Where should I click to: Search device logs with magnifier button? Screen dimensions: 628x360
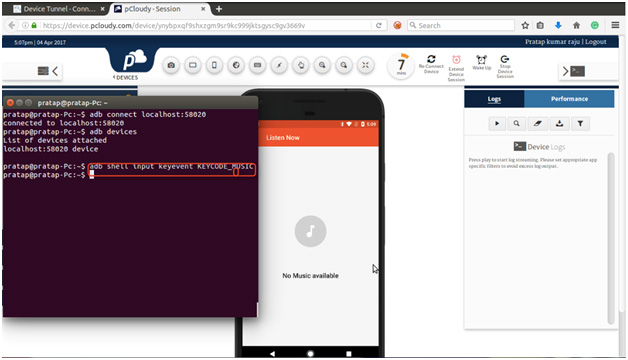coord(517,123)
